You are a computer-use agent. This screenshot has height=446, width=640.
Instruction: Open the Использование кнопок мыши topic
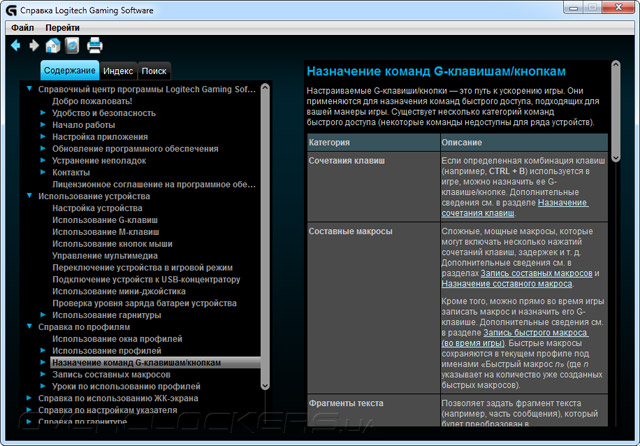(112, 244)
